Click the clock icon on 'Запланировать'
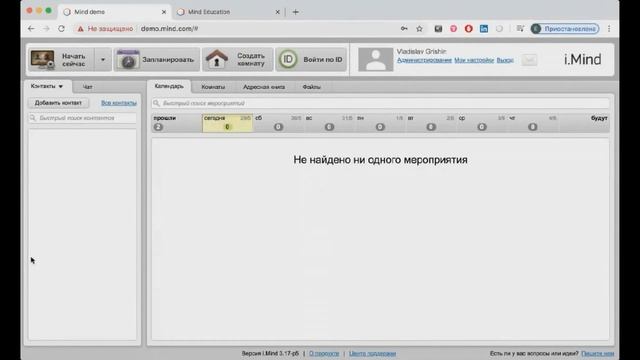 click(128, 60)
